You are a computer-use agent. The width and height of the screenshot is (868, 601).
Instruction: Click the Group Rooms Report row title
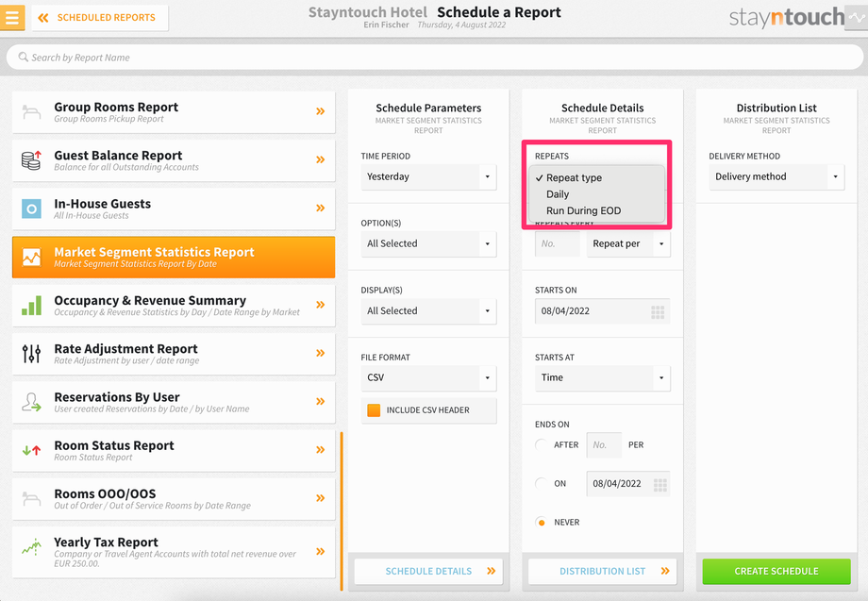pos(116,108)
